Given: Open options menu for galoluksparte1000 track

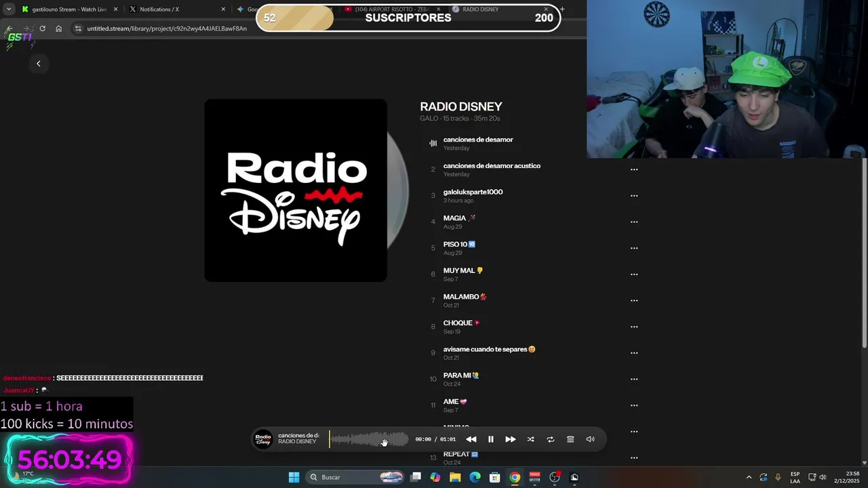Looking at the screenshot, I should [634, 196].
